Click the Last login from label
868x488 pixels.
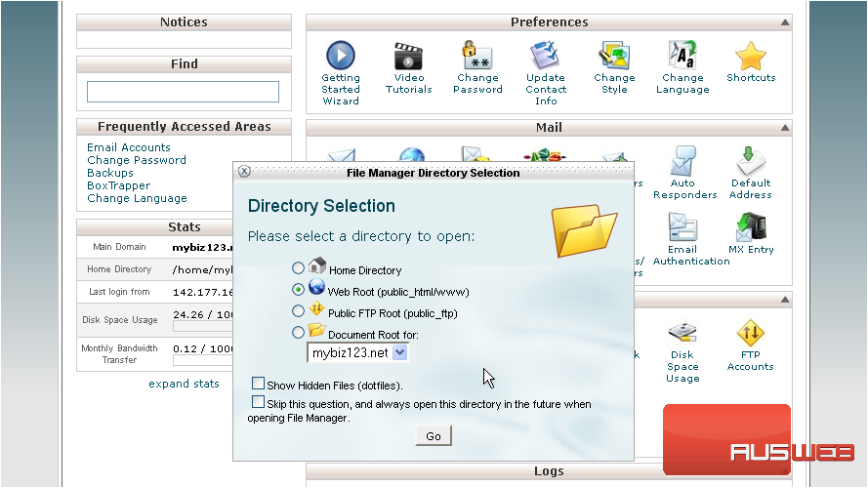click(119, 292)
